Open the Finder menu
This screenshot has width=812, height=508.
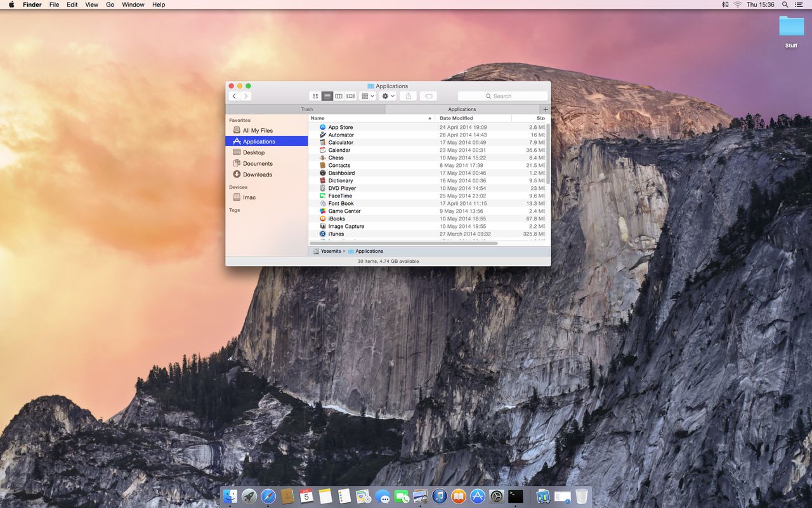pos(32,4)
